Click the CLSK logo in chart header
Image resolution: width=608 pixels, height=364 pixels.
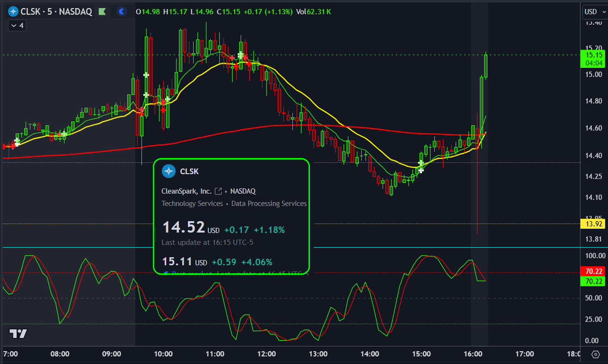point(13,11)
